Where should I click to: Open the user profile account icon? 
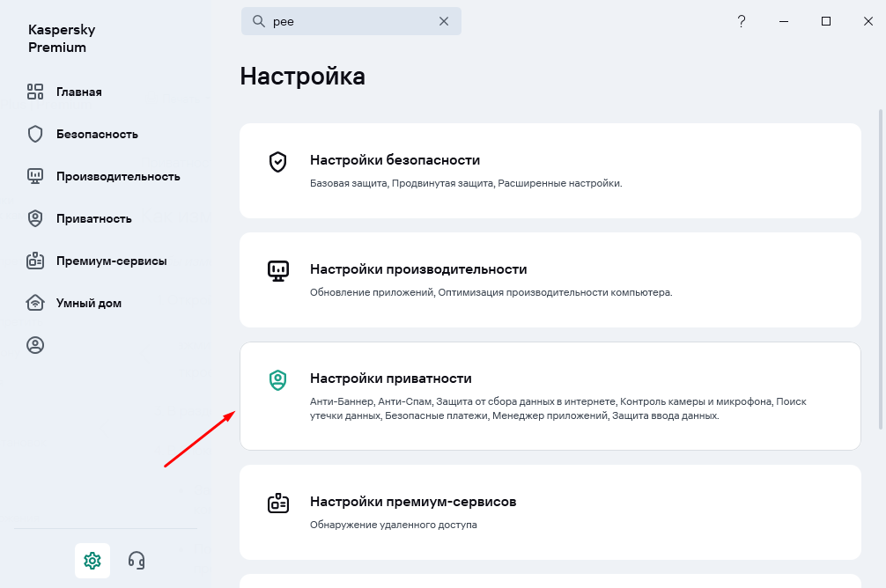pos(35,345)
